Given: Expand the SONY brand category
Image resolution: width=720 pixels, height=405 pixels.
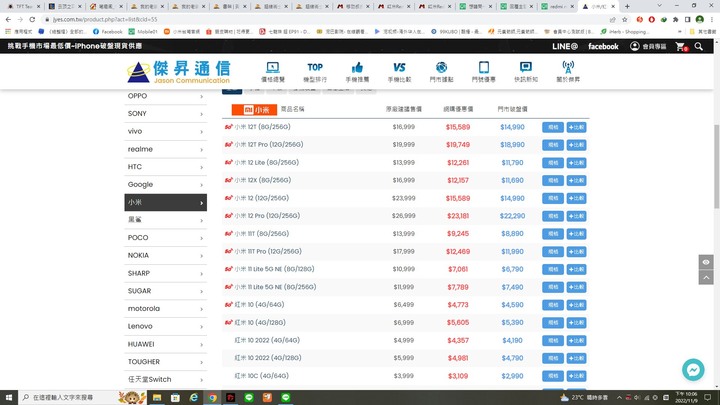Looking at the screenshot, I should pyautogui.click(x=165, y=113).
